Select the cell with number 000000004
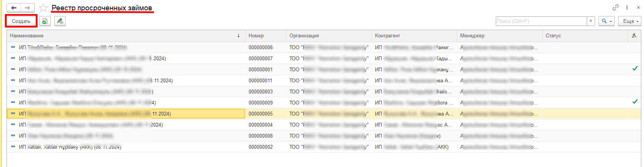This screenshot has width=644, height=167. pyautogui.click(x=265, y=125)
